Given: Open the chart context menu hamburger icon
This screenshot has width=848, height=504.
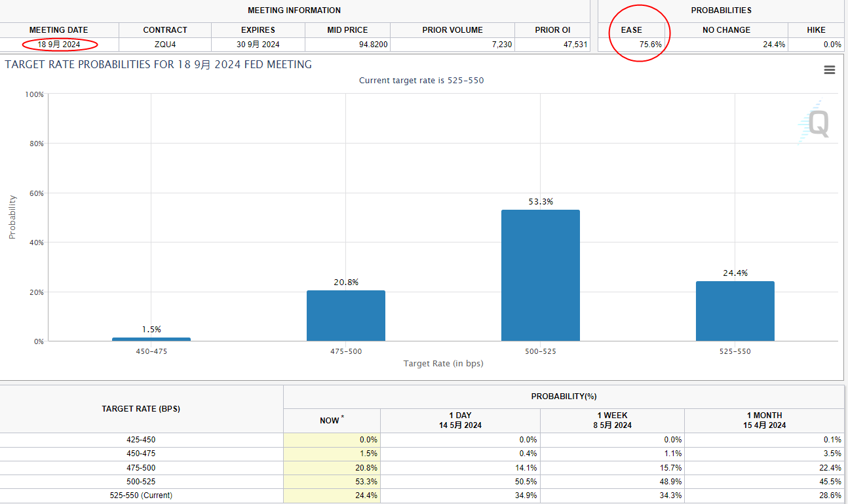Looking at the screenshot, I should pyautogui.click(x=829, y=70).
